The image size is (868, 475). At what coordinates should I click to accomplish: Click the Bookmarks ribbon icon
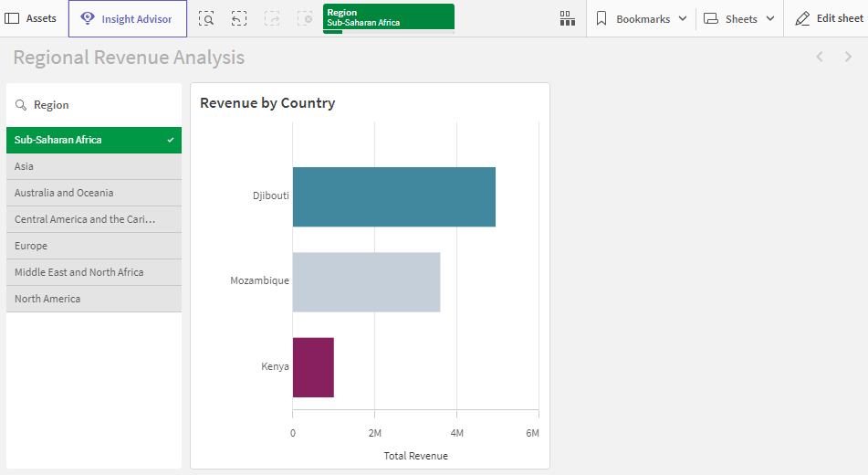click(602, 18)
